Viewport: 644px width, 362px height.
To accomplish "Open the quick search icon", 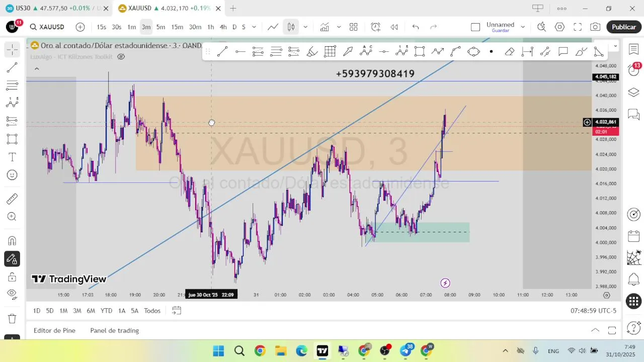I will click(x=541, y=27).
